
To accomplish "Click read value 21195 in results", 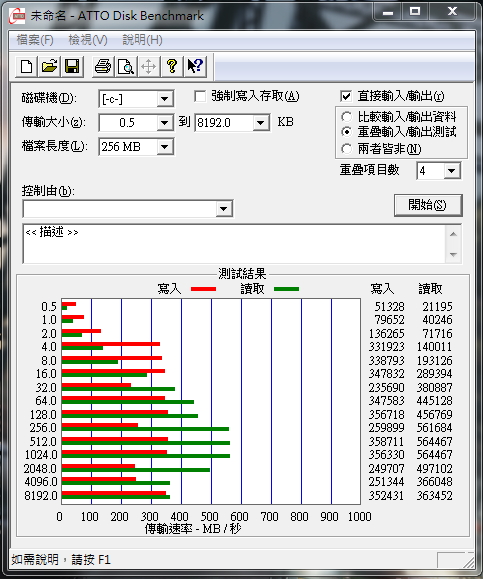I will point(437,307).
